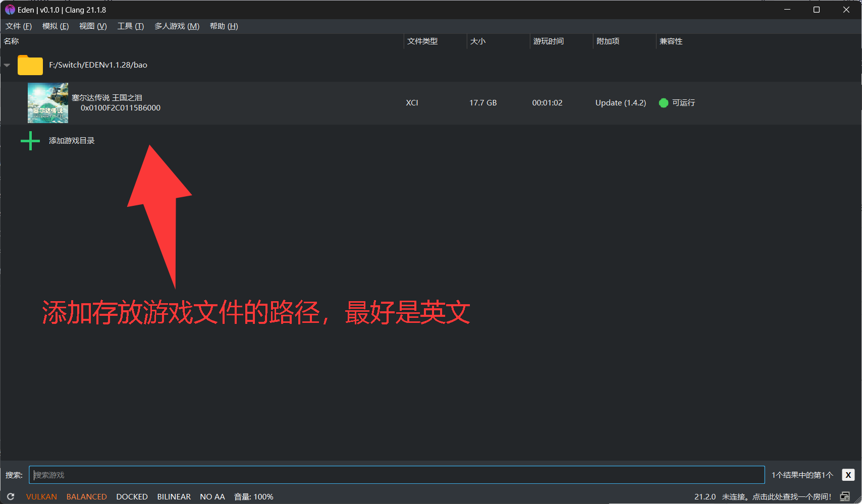Change the NO AA anti-aliasing setting
This screenshot has height=504, width=862.
pos(212,496)
